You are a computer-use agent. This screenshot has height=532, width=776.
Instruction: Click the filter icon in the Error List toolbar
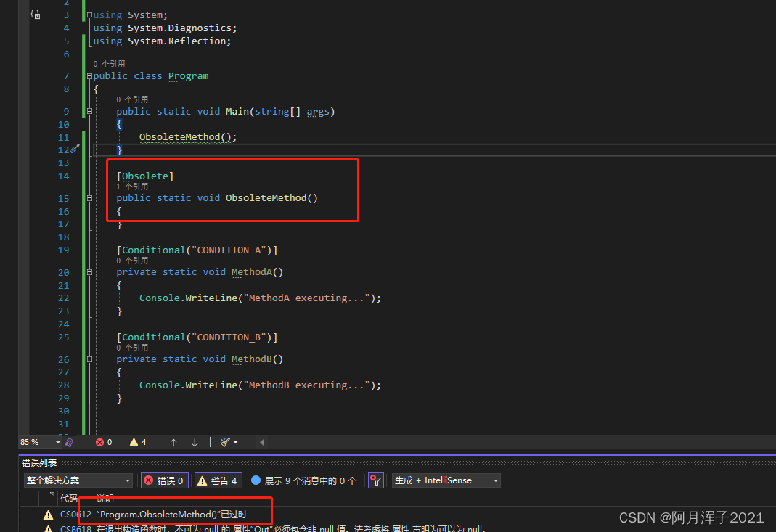(375, 480)
